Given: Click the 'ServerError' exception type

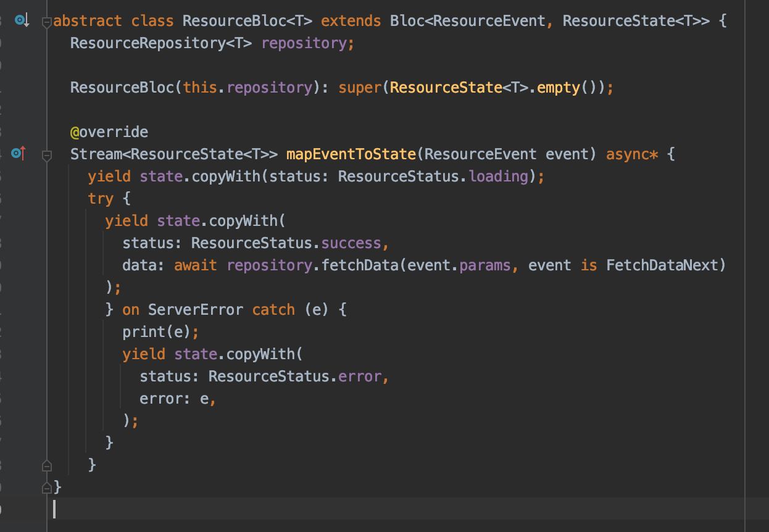Looking at the screenshot, I should coord(196,310).
